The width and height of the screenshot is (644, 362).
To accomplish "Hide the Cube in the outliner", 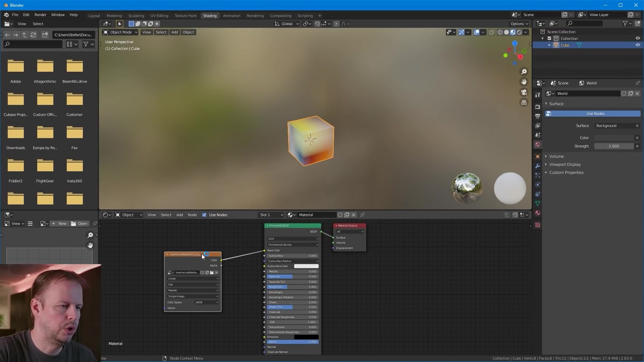I will point(638,45).
